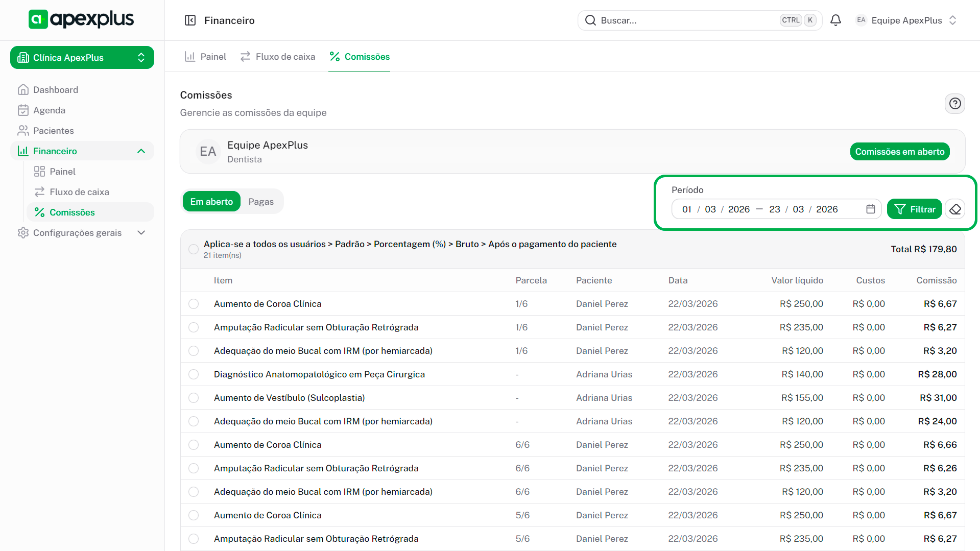
Task: Open the calendar picker in Período
Action: pyautogui.click(x=871, y=209)
